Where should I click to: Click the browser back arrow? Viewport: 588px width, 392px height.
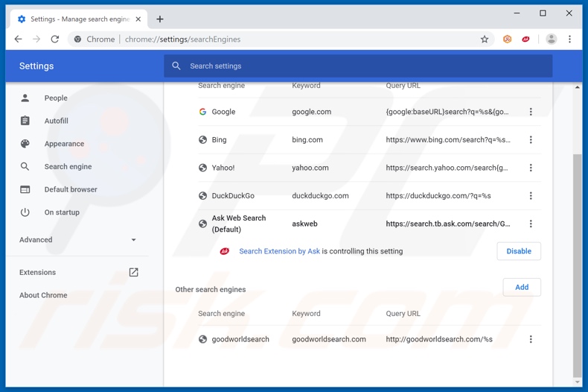(x=19, y=39)
